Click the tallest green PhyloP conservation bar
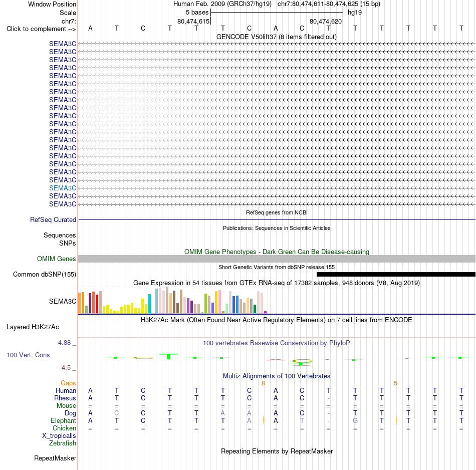The width and height of the screenshot is (476, 470). (168, 356)
